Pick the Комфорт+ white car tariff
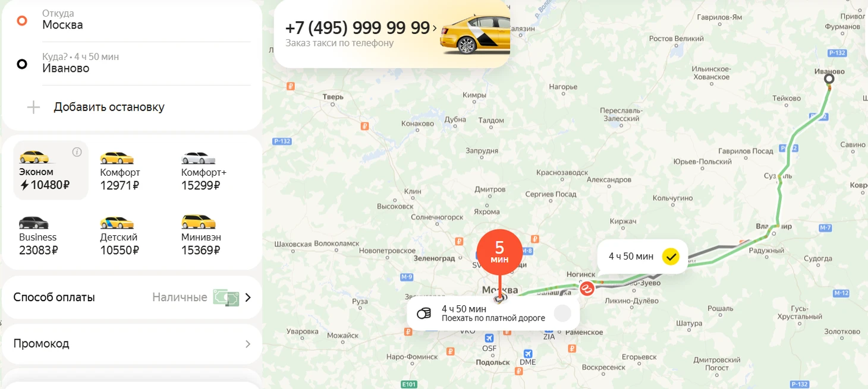The height and width of the screenshot is (389, 868). coord(204,171)
